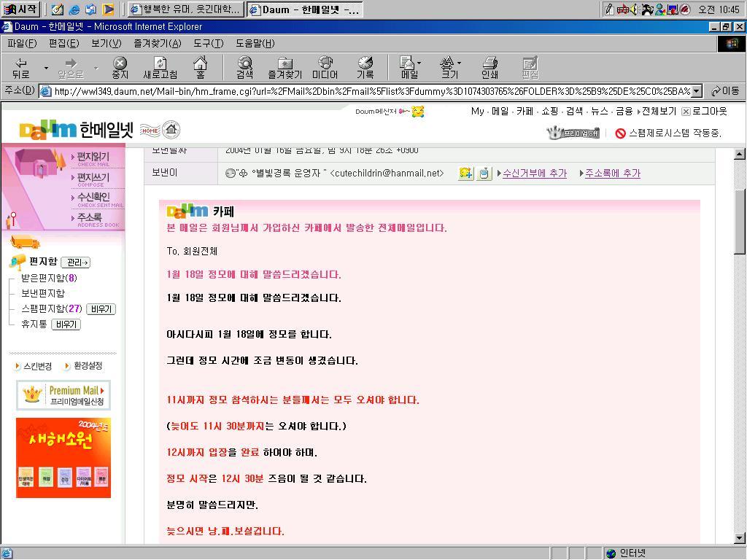Viewport: 747px width, 560px height.
Task: Click the Refresh (새로고침) toolbar icon
Action: point(160,68)
